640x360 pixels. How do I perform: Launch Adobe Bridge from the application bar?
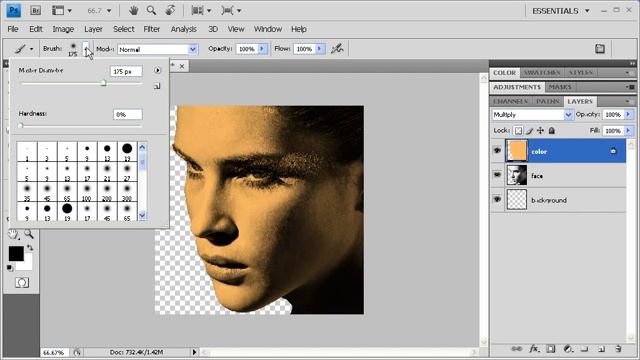tap(36, 11)
